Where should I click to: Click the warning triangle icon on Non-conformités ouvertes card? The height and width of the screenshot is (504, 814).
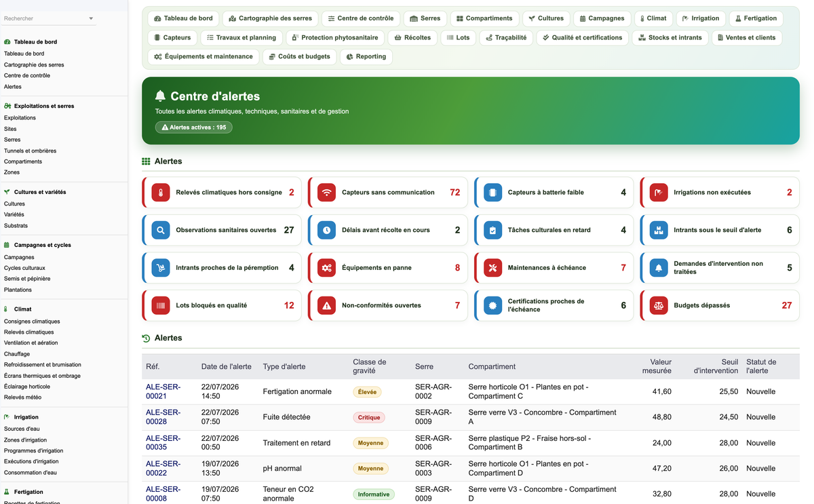pyautogui.click(x=327, y=305)
